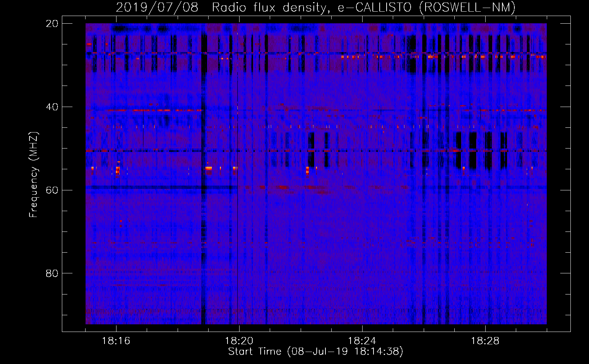Click the '80' frequency tick label
This screenshot has height=364, width=589.
[52, 273]
